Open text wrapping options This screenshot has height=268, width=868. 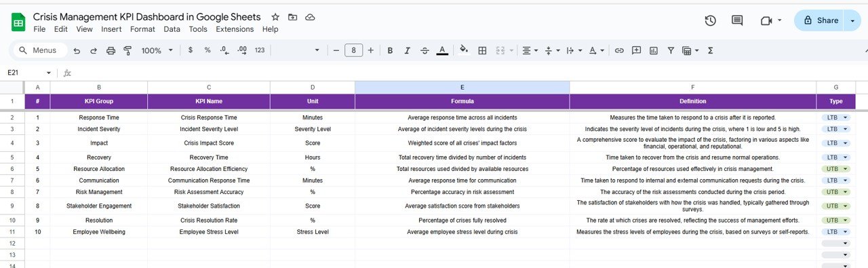574,50
